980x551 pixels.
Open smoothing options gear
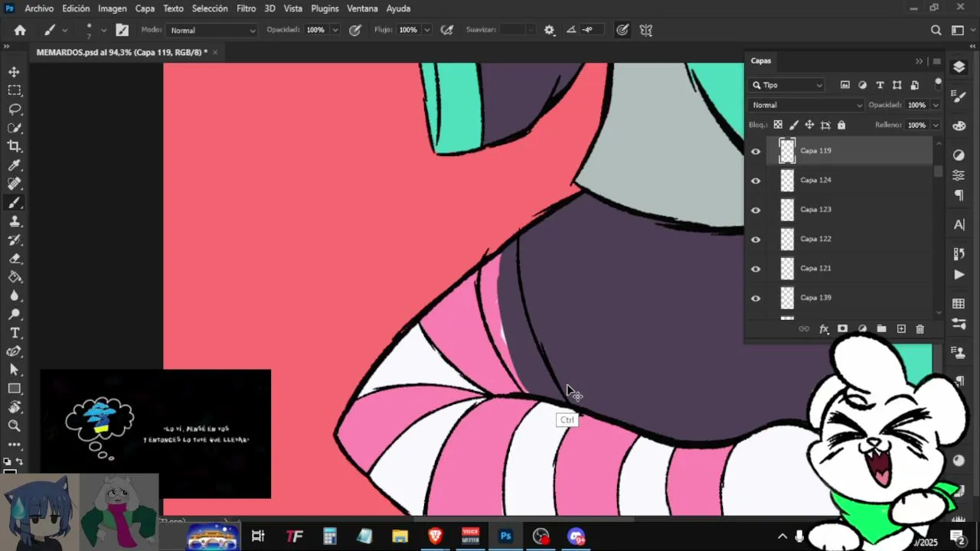(549, 30)
